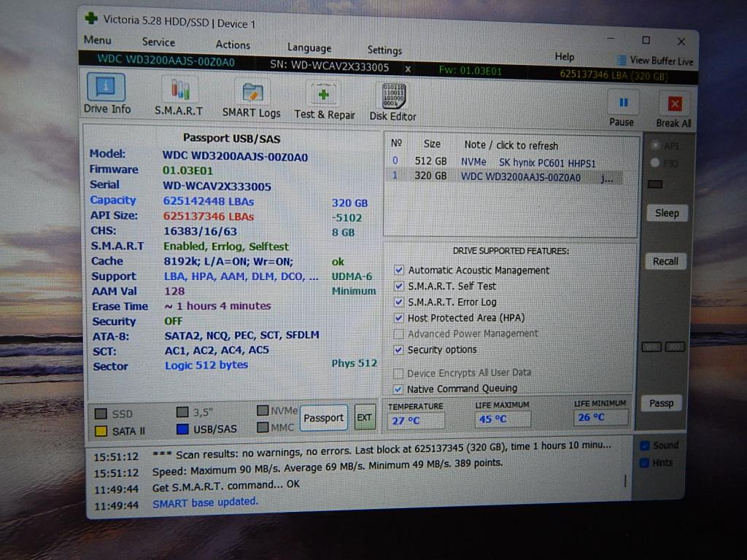Toggle the Sound checkbox
The width and height of the screenshot is (747, 560).
click(645, 446)
